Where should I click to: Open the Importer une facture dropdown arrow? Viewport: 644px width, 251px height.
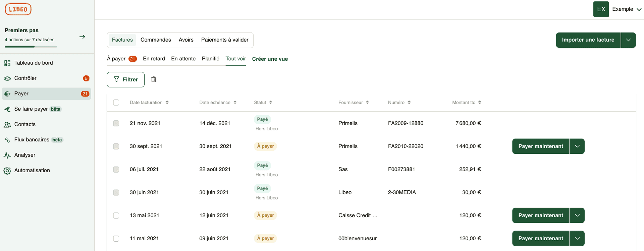(628, 40)
